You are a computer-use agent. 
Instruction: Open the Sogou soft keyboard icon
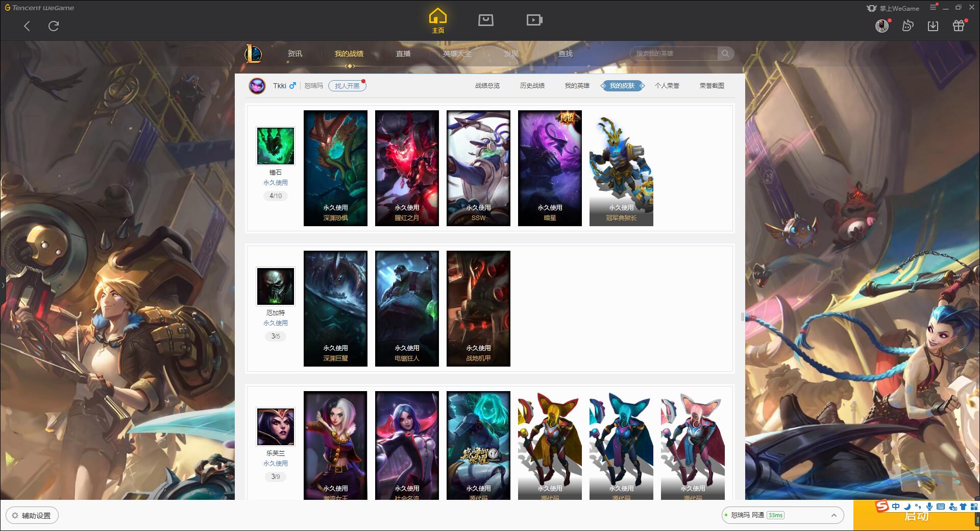coord(941,506)
